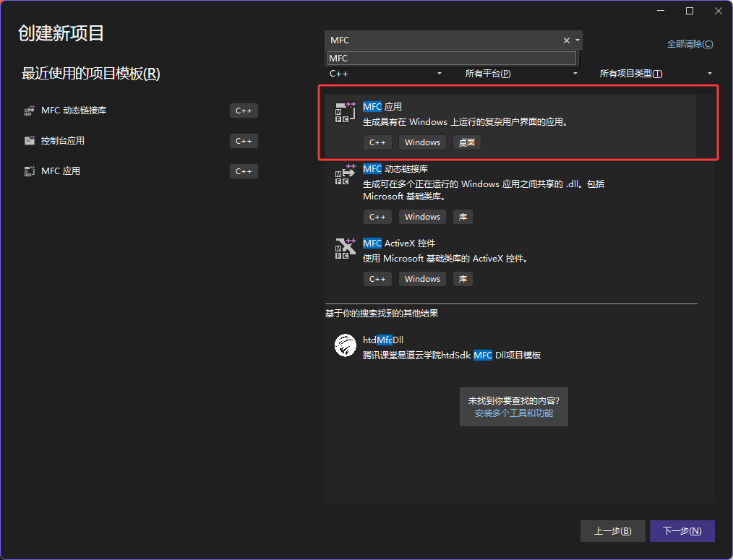Click the 库 tag on MFC ActiveX 控件
Image resolution: width=733 pixels, height=560 pixels.
(x=463, y=279)
